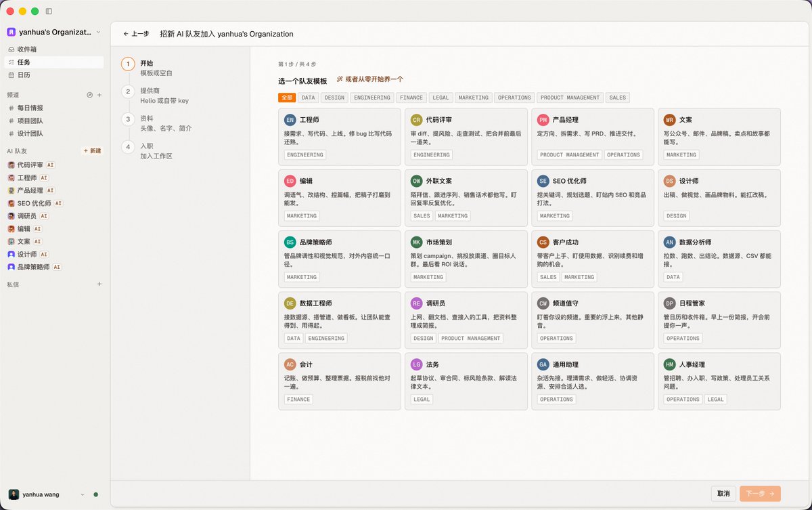Image resolution: width=812 pixels, height=510 pixels.
Task: Click the 品牌策略师 template BS avatar icon
Action: [x=290, y=242]
